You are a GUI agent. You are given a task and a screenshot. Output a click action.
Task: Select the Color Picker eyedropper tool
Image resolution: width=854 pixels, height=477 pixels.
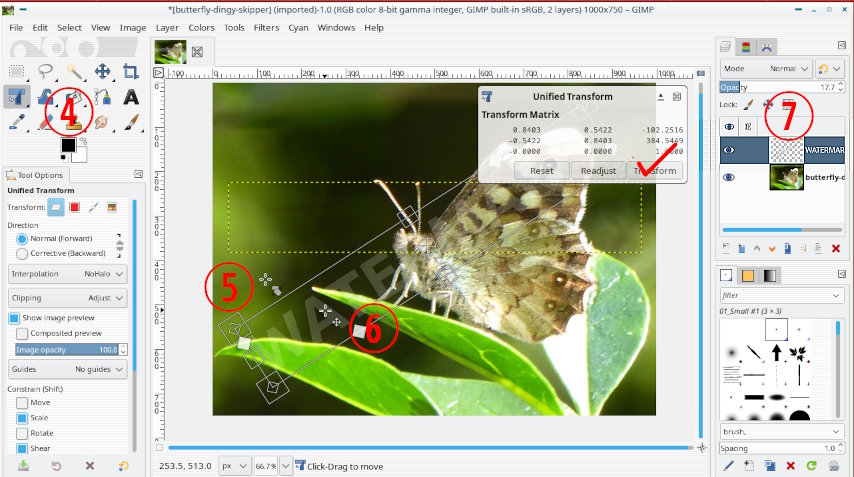[17, 123]
